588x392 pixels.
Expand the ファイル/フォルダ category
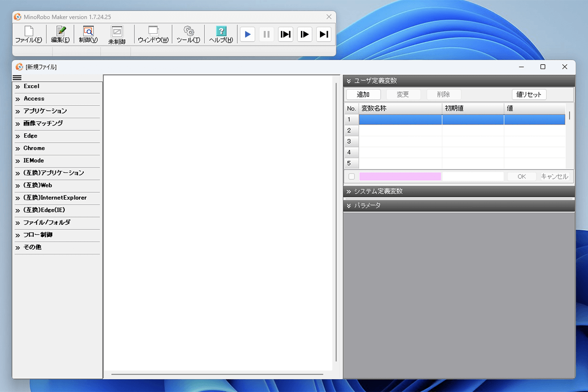pyautogui.click(x=57, y=222)
